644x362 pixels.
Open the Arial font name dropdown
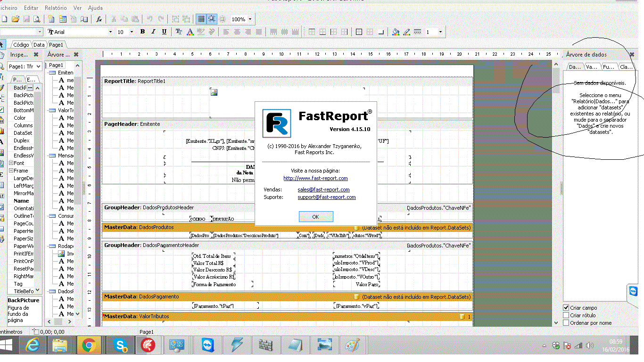point(110,32)
